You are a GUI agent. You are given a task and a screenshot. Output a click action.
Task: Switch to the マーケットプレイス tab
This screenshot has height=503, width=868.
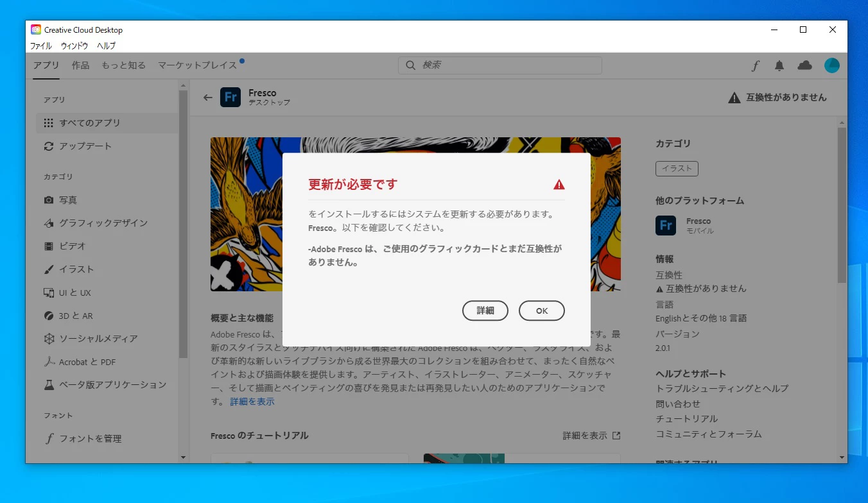[198, 65]
